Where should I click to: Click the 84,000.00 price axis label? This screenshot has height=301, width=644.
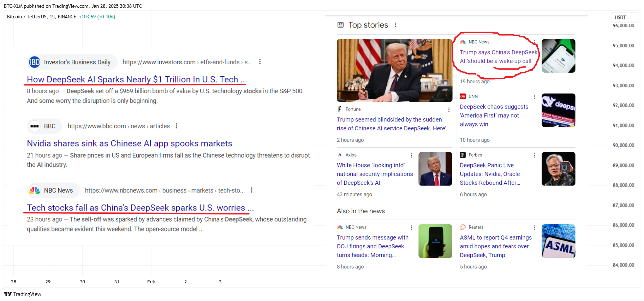624,265
